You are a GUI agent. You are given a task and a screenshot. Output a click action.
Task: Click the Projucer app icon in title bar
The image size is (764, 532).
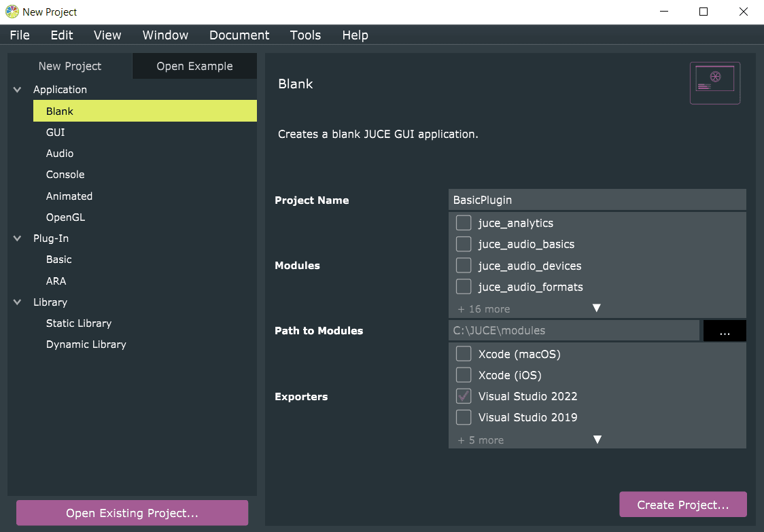click(12, 12)
